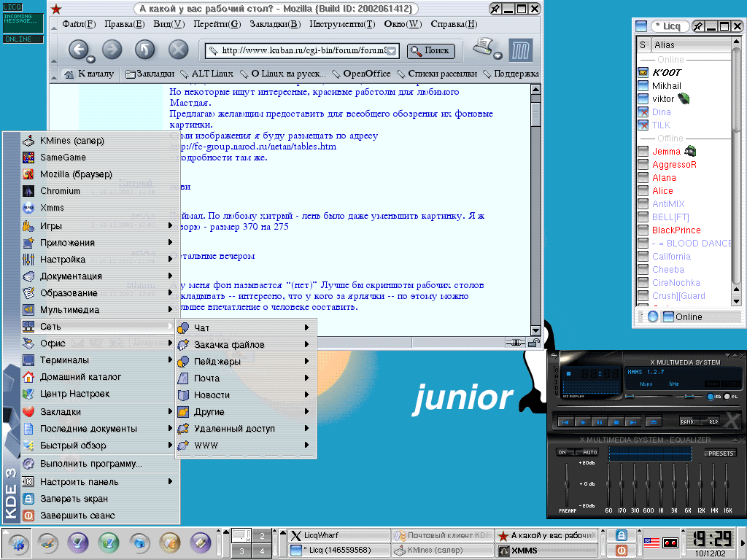747x560 pixels.
Task: Click the equalizer PREAMP slider
Action: pyautogui.click(x=566, y=485)
